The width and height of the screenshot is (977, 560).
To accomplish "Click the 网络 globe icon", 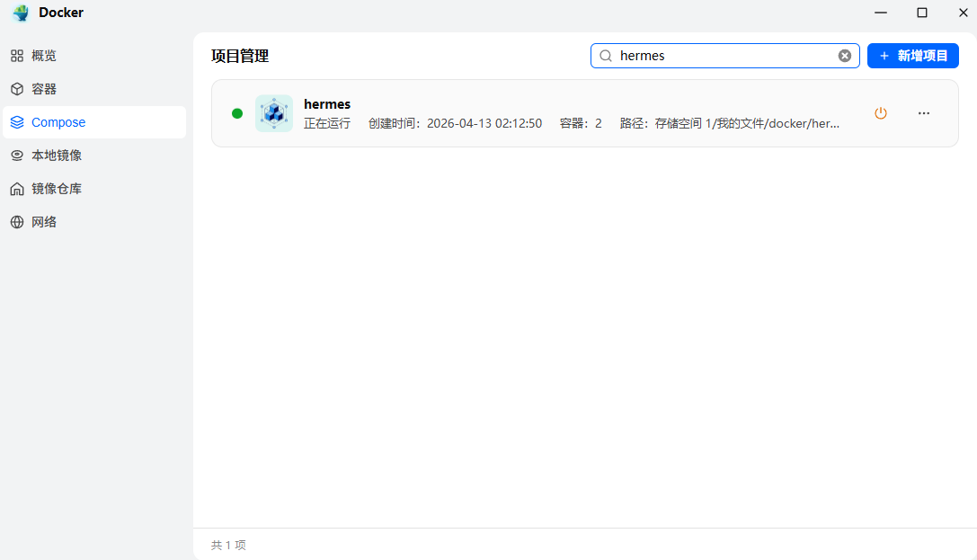I will 17,222.
